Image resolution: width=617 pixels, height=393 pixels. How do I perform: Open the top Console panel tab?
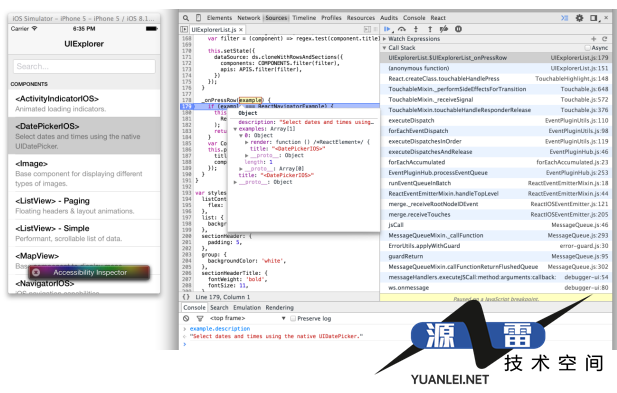coord(414,18)
